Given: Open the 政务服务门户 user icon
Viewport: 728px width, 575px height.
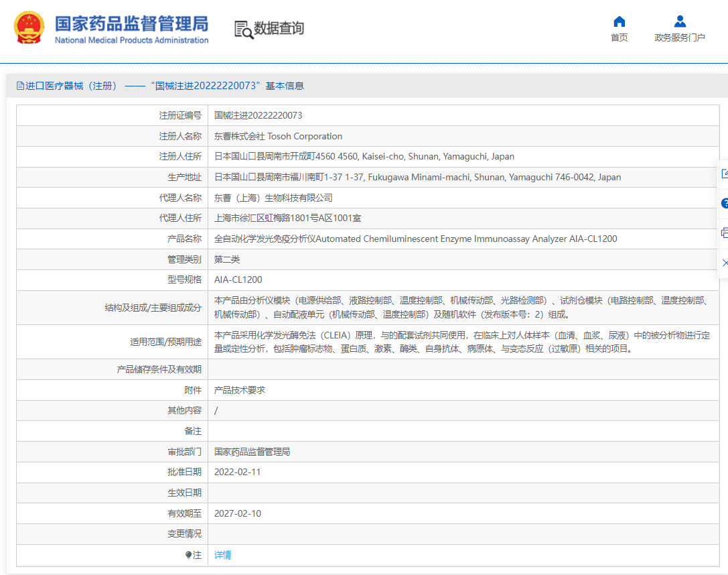Looking at the screenshot, I should pos(680,21).
